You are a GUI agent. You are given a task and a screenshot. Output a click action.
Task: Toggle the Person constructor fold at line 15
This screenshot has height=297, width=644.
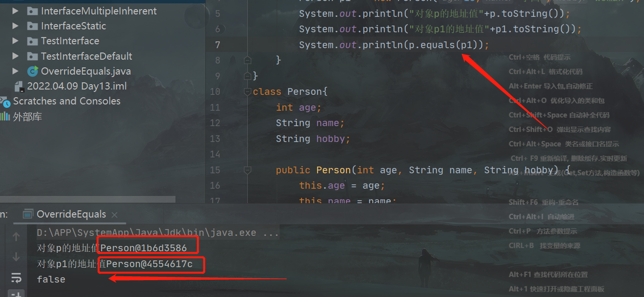[x=247, y=170]
